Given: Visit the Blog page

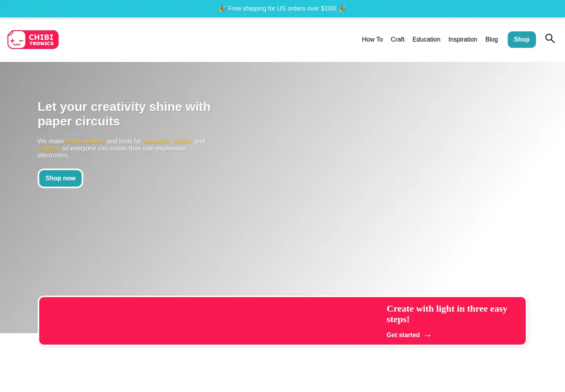Looking at the screenshot, I should click(x=491, y=40).
